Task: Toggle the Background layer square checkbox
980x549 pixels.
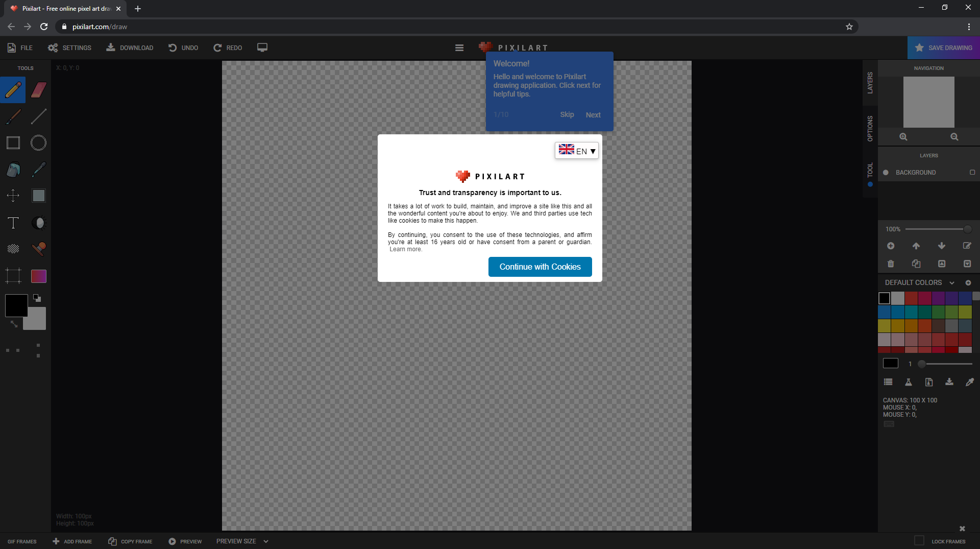Action: coord(972,173)
